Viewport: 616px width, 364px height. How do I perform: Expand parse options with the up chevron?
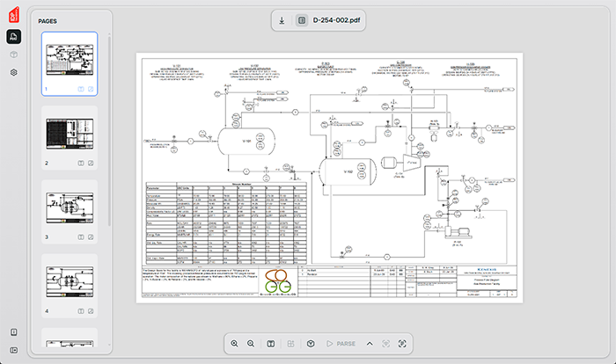coord(370,343)
